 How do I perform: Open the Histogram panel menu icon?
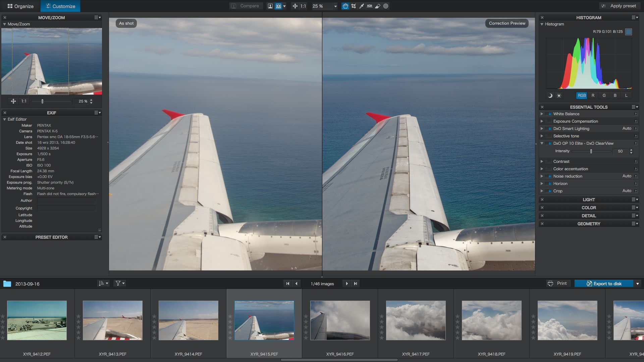[x=635, y=17]
